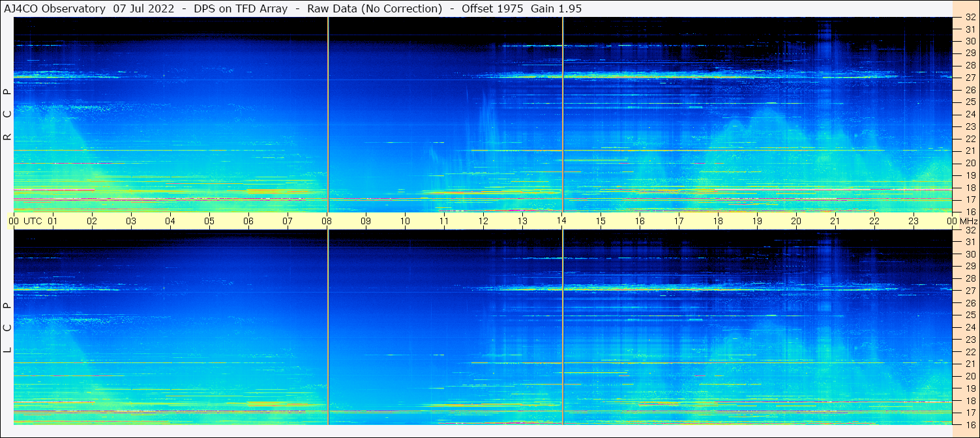The height and width of the screenshot is (438, 980).
Task: Click the MHz unit label on the time axis
Action: point(968,221)
